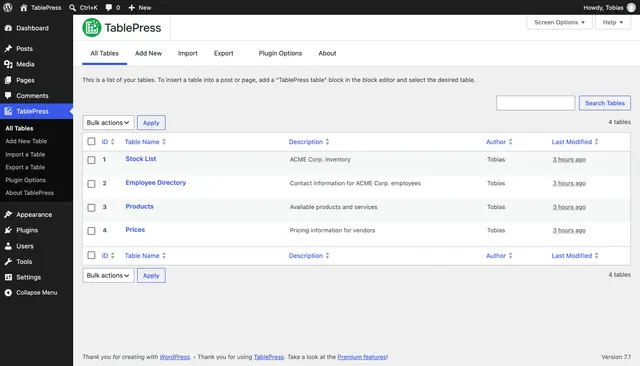Click the Search Tables button

pos(605,103)
